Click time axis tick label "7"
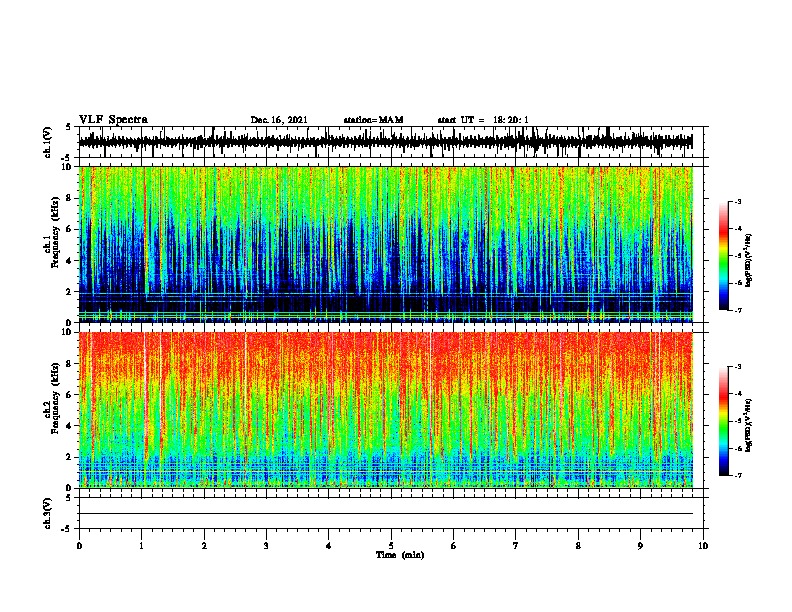 pos(516,546)
